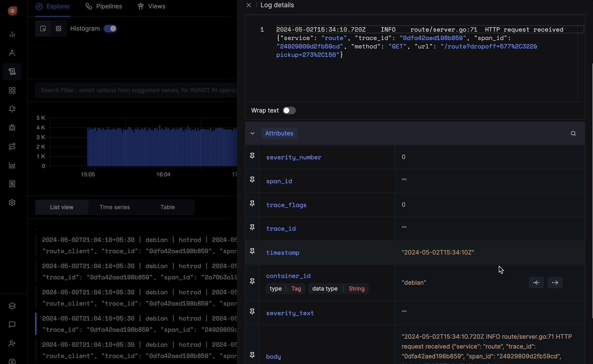Pin the severity_text attribute
The width and height of the screenshot is (593, 364).
(252, 312)
